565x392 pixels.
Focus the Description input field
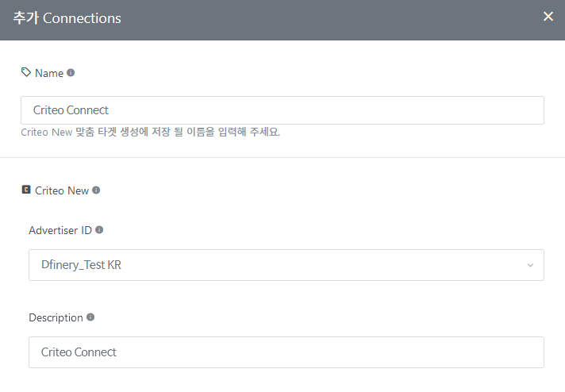click(286, 352)
